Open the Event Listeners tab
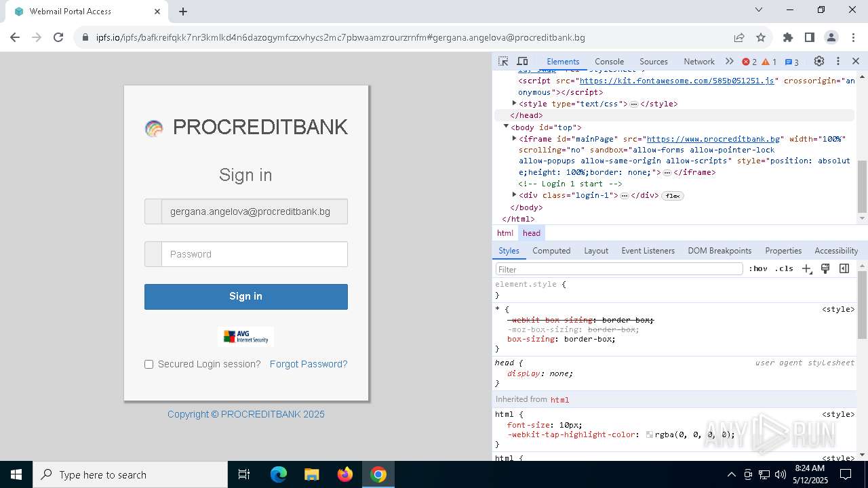The width and height of the screenshot is (868, 488). 648,251
